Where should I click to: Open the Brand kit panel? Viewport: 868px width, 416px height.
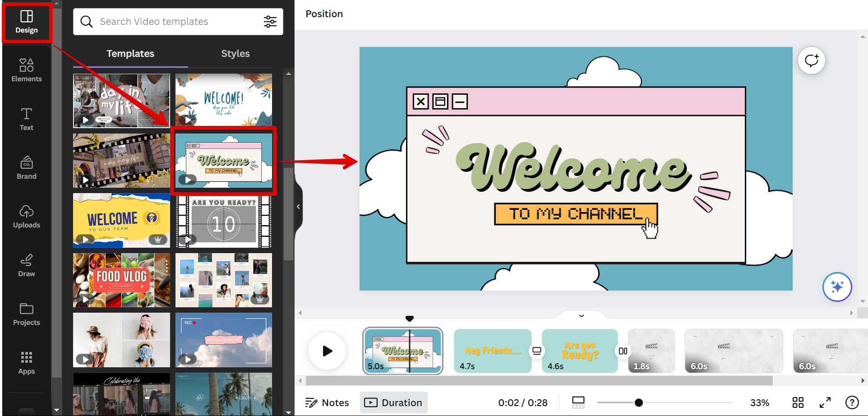tap(27, 168)
